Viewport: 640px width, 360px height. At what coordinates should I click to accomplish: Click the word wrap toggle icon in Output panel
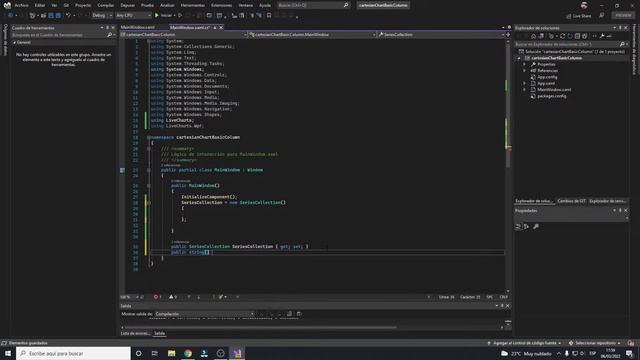tap(299, 314)
